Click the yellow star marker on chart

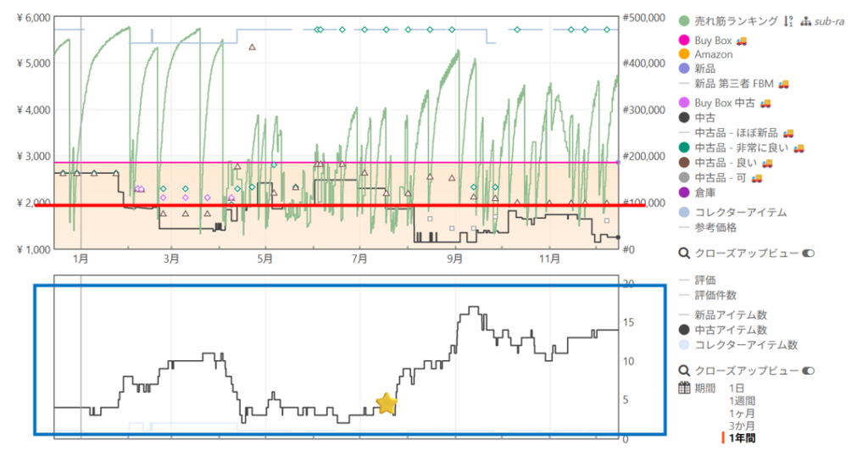point(387,404)
